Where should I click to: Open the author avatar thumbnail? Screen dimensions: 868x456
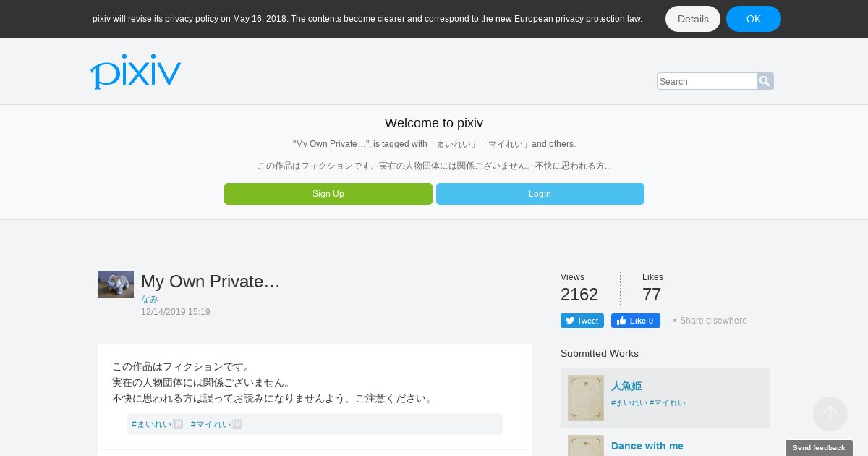click(x=116, y=284)
